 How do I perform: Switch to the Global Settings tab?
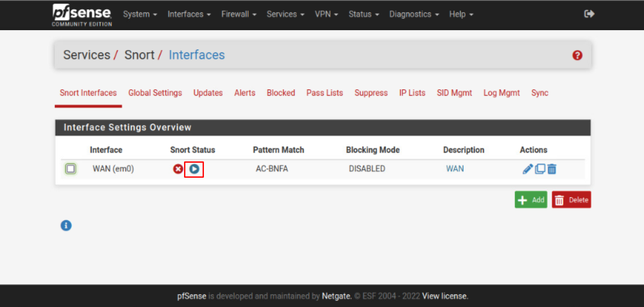coord(155,93)
